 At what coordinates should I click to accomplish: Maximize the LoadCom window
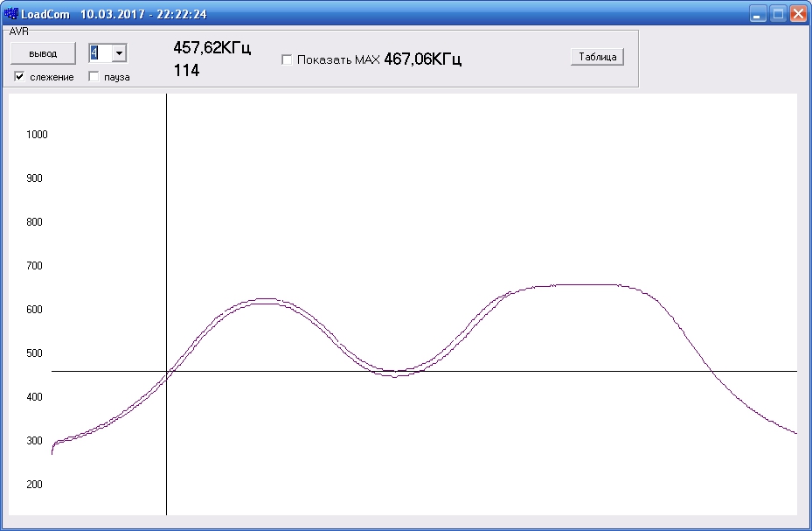tap(778, 14)
